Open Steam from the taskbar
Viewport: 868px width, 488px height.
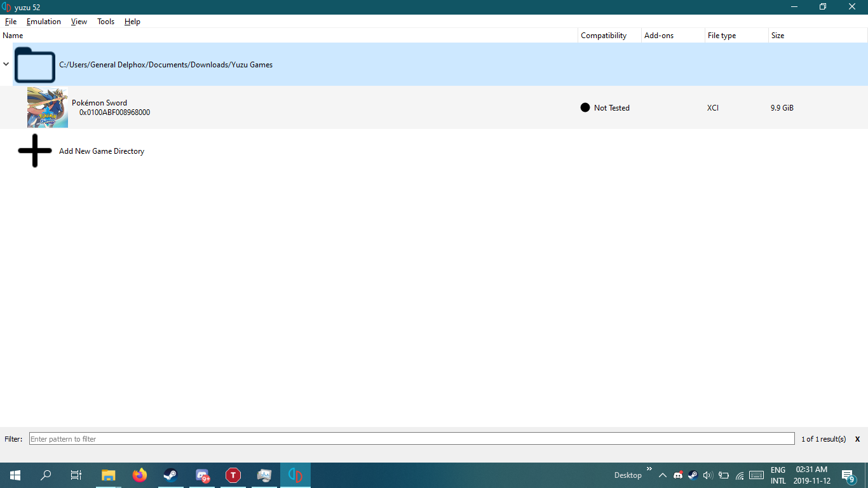coord(171,475)
